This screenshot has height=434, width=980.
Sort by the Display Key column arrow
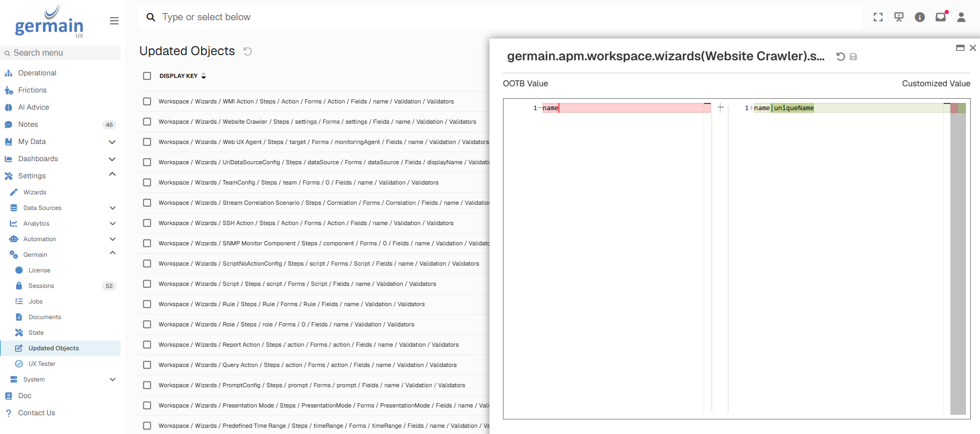pyautogui.click(x=204, y=76)
